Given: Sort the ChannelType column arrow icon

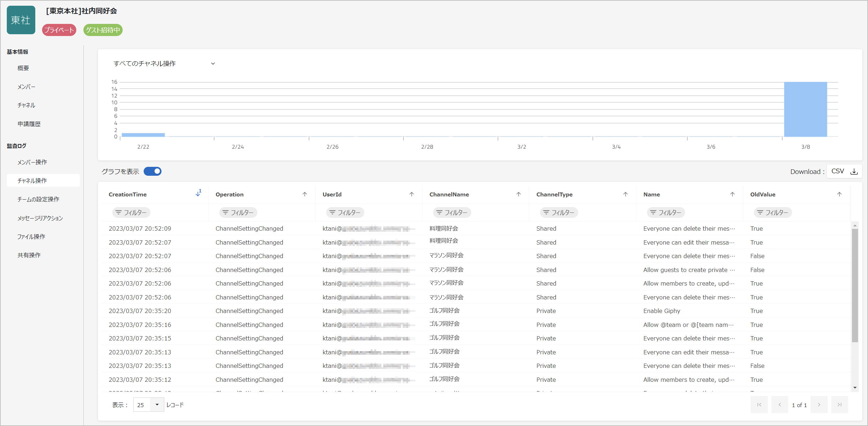Looking at the screenshot, I should click(x=626, y=194).
